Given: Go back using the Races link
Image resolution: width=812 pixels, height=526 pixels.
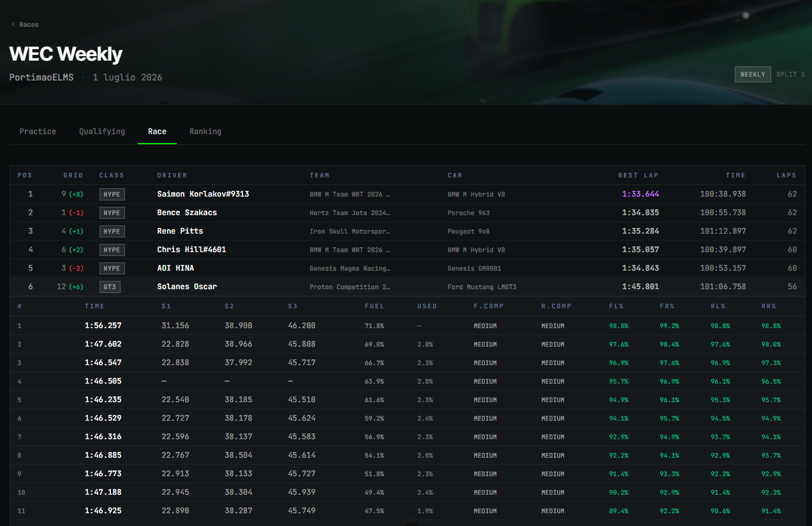Looking at the screenshot, I should coord(25,25).
